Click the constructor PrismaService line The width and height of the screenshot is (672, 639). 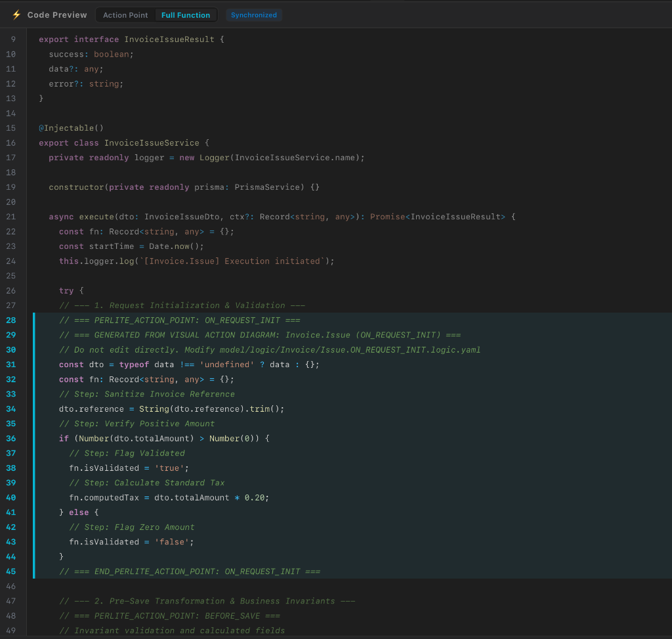click(184, 187)
